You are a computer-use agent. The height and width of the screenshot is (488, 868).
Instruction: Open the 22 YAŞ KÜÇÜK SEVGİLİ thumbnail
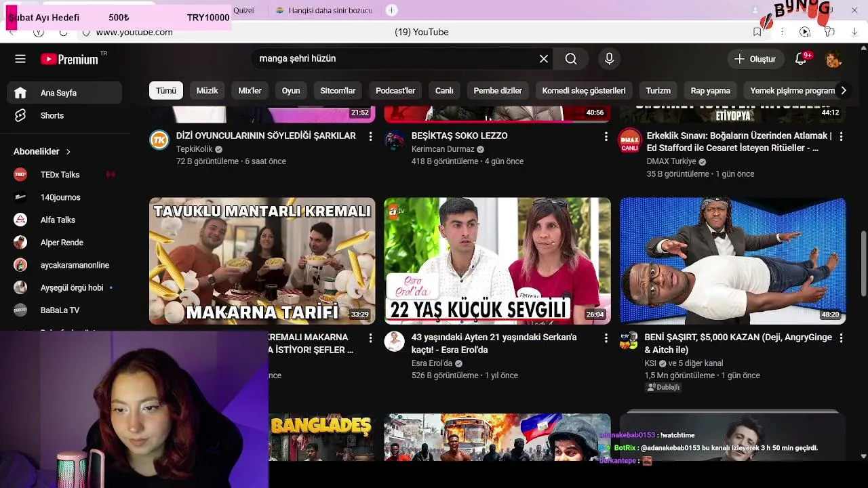[x=497, y=261]
